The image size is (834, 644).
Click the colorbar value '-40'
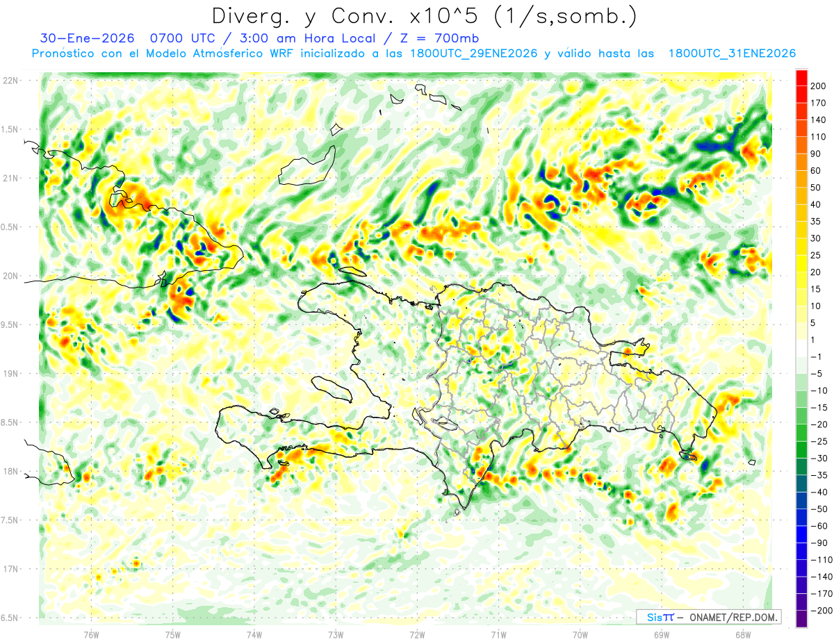point(819,493)
